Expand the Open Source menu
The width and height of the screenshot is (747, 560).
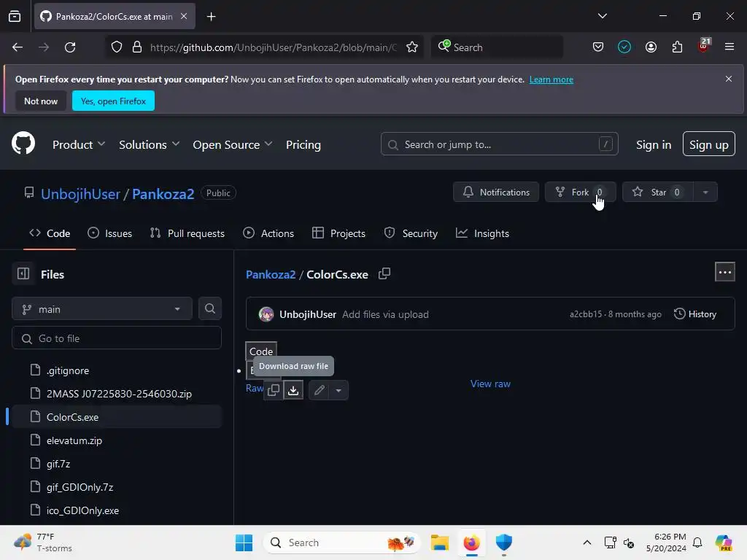233,144
